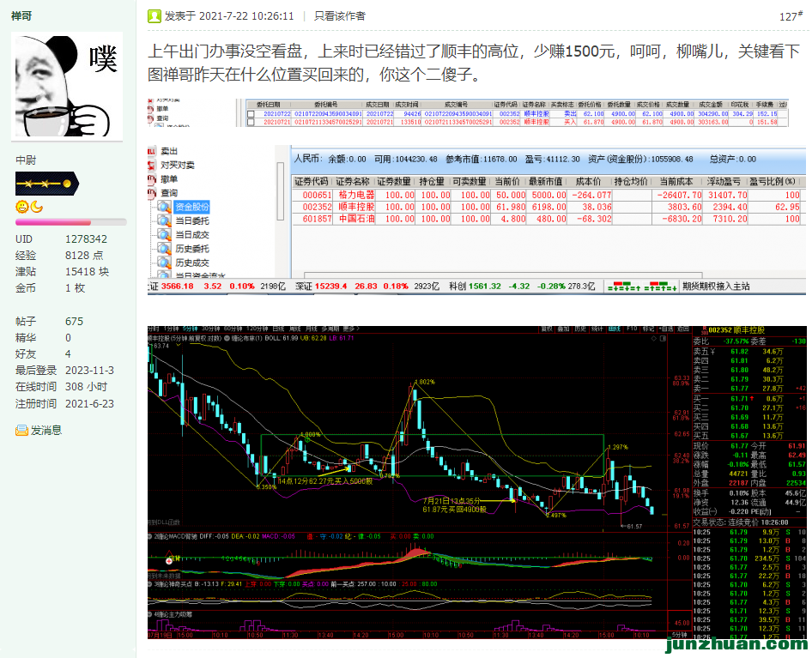Viewport: 812px width, 658px height.
Task: Collapse the 查询 tree node
Action: click(x=152, y=193)
